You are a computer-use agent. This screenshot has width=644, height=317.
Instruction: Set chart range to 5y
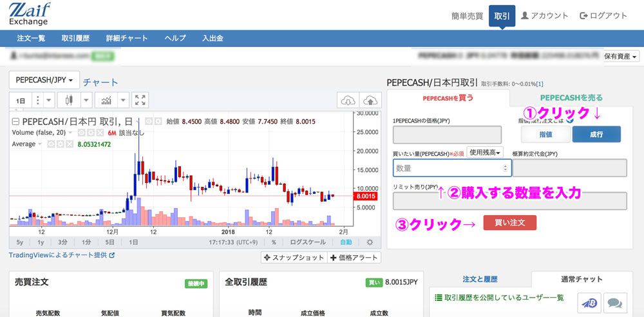click(x=20, y=242)
